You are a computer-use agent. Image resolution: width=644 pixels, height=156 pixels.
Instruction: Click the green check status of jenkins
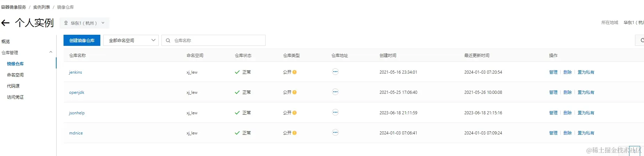click(x=237, y=72)
